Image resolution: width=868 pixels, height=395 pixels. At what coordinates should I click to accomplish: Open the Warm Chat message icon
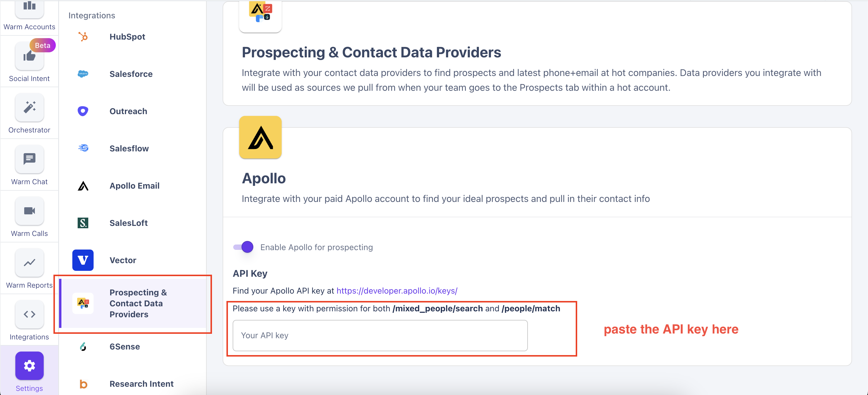pos(29,159)
